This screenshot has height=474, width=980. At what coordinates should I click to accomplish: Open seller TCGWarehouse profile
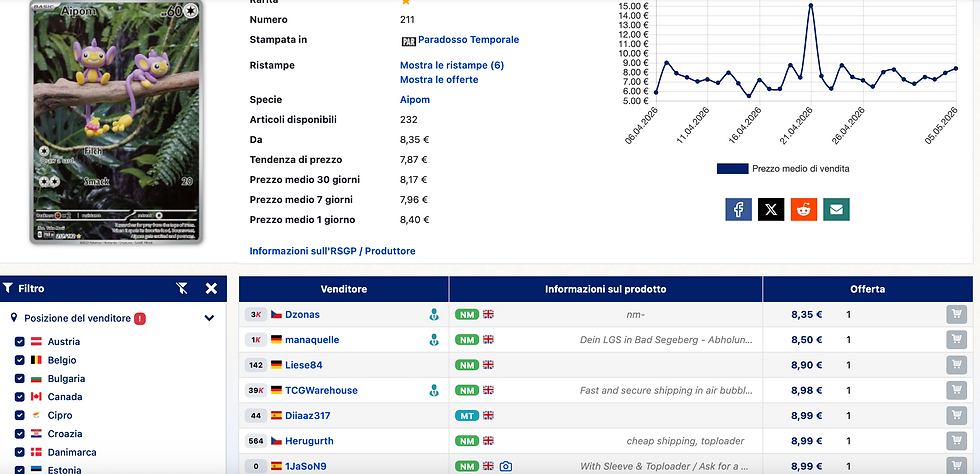pos(321,390)
